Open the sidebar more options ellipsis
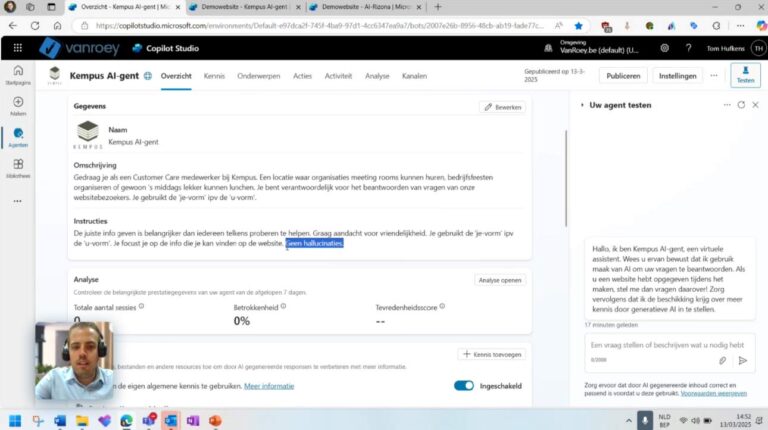This screenshot has height=430, width=768. [x=18, y=201]
